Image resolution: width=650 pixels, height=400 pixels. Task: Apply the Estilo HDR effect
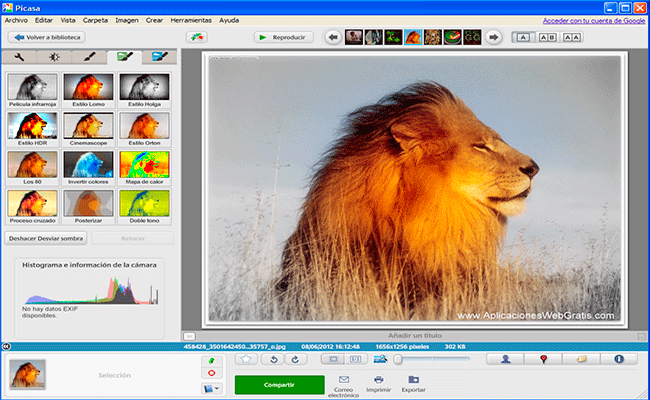pyautogui.click(x=32, y=129)
